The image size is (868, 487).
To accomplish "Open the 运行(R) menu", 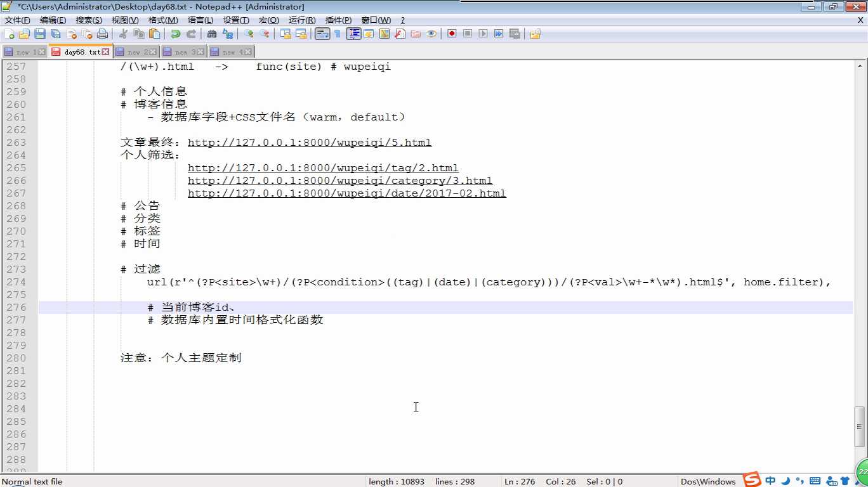I will pyautogui.click(x=302, y=20).
